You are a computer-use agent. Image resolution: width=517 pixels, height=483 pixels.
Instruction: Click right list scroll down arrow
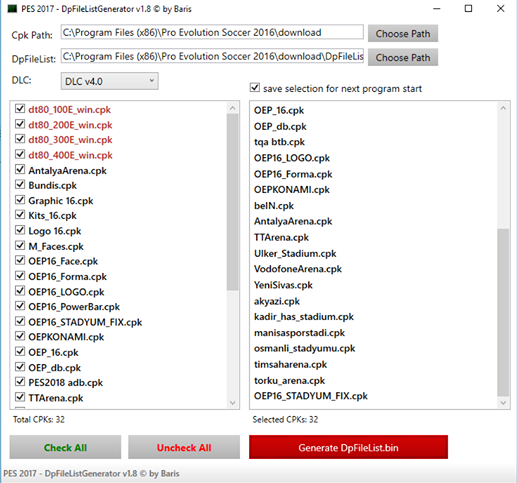coord(503,402)
